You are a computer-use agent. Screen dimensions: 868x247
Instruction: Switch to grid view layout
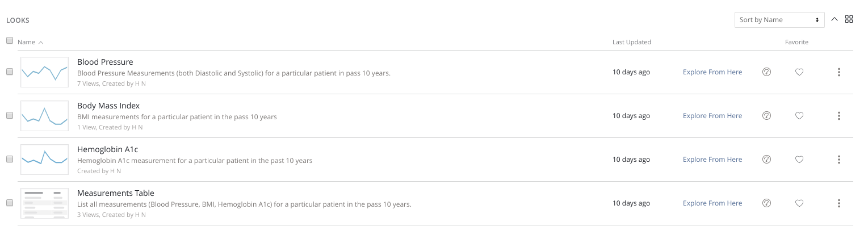coord(849,19)
